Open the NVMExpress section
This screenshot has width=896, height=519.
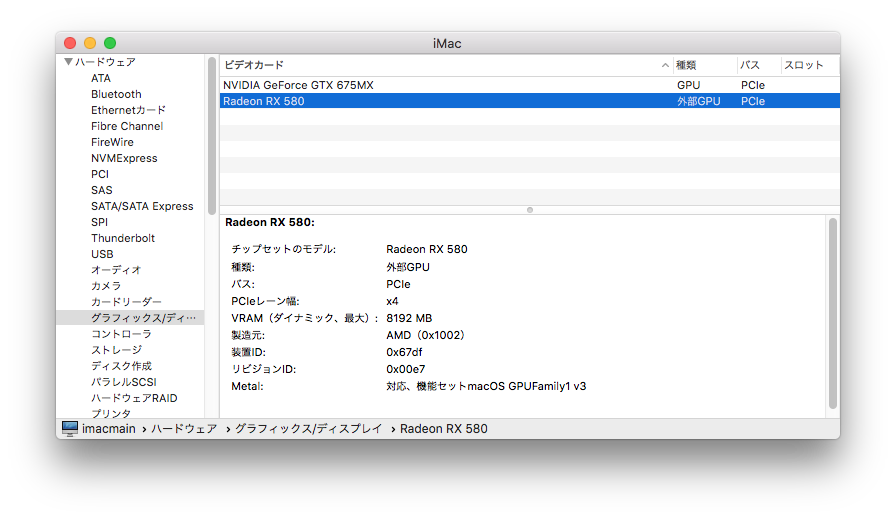(x=124, y=158)
